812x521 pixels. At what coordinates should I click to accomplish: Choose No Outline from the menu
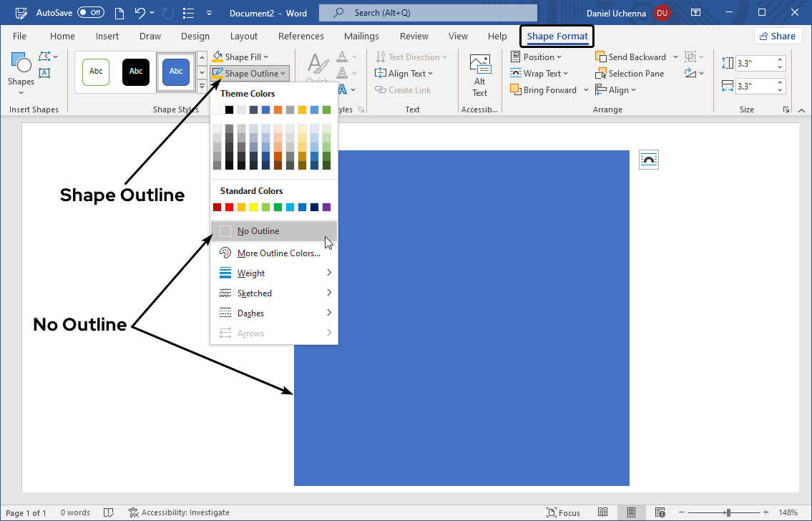[x=258, y=231]
